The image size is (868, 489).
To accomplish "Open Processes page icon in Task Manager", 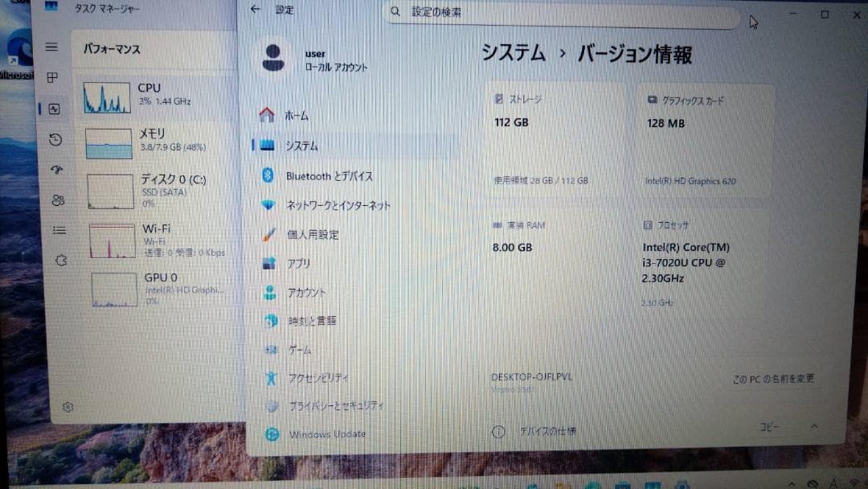I will 52,77.
